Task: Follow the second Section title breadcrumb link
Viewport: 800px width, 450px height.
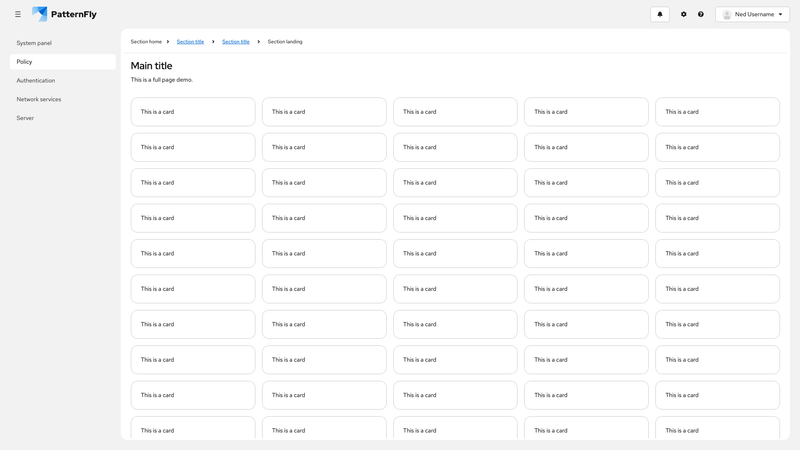Action: point(236,42)
